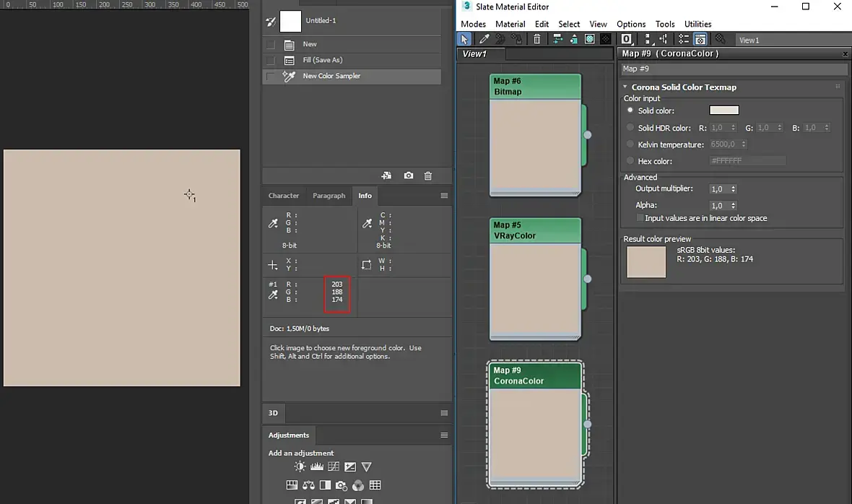This screenshot has width=852, height=504.
Task: Open the Adjustments panel flyout menu
Action: tap(444, 435)
